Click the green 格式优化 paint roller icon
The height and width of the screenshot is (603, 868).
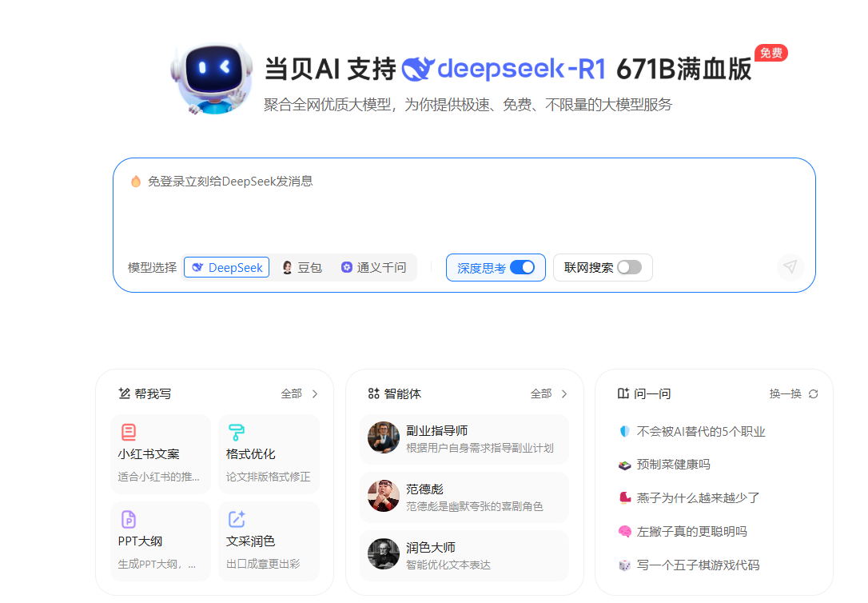[x=237, y=432]
